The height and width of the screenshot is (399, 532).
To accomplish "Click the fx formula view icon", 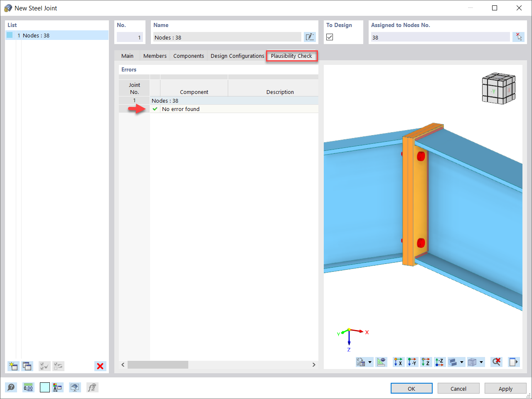I will point(92,387).
